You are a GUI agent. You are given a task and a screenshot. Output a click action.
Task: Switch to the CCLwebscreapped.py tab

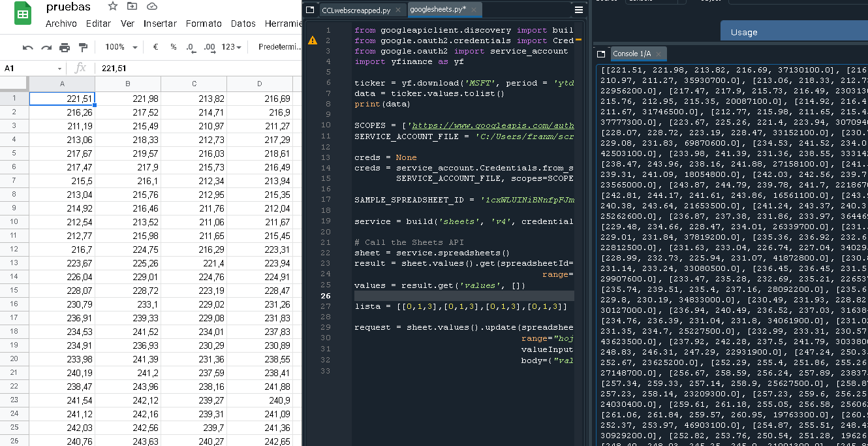click(x=356, y=10)
